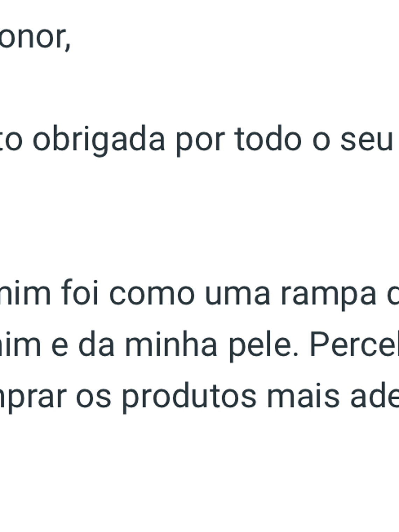
Task: Click the word "rampa"
Action: point(328,293)
